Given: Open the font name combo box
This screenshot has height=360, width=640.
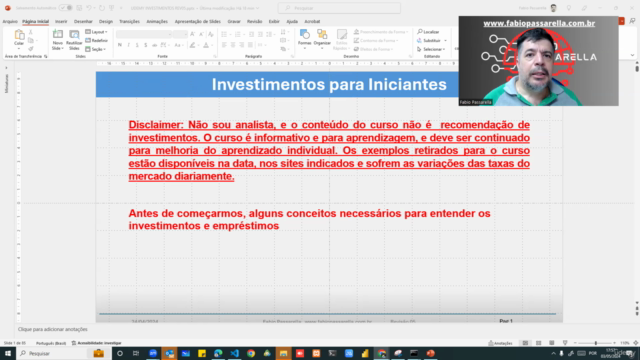Looking at the screenshot, I should coord(144,34).
